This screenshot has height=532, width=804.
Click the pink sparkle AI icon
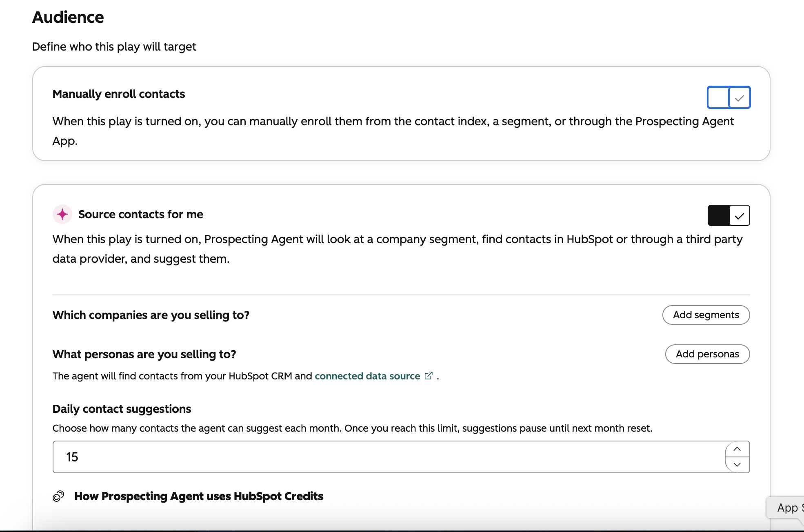[62, 214]
